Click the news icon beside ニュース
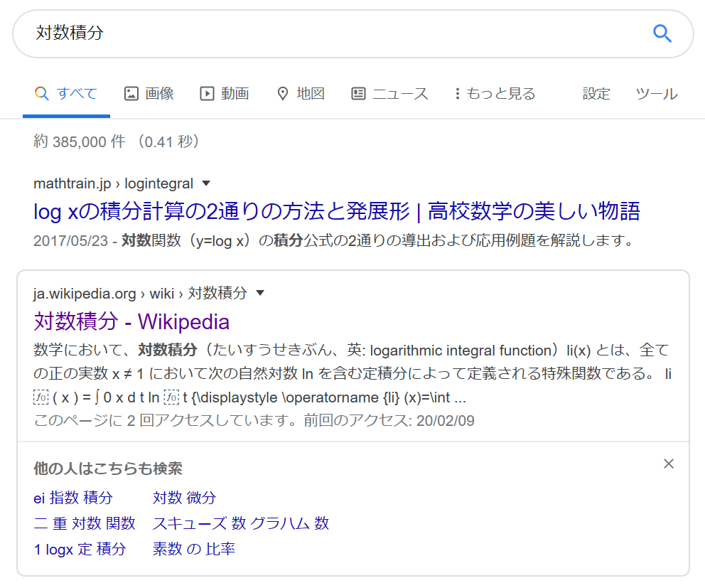Screen dimensions: 705x588 click(x=357, y=93)
